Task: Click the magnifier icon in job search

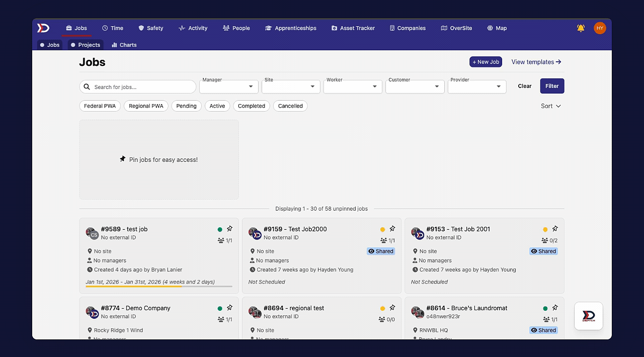Action: (x=87, y=87)
